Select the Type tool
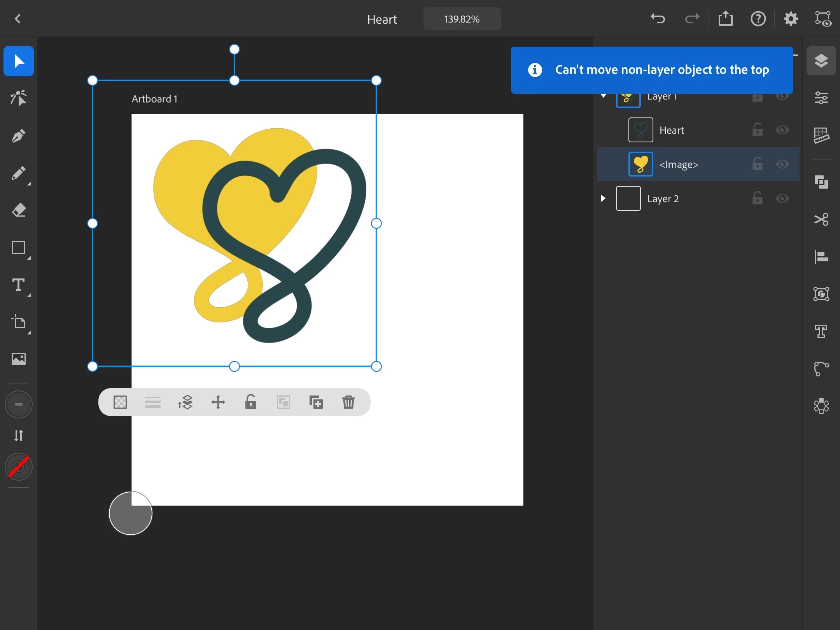 point(18,285)
